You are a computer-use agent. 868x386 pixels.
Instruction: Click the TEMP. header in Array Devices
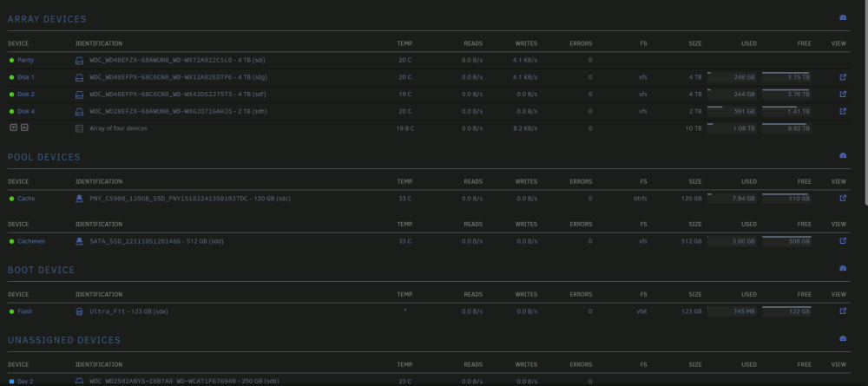tap(404, 43)
